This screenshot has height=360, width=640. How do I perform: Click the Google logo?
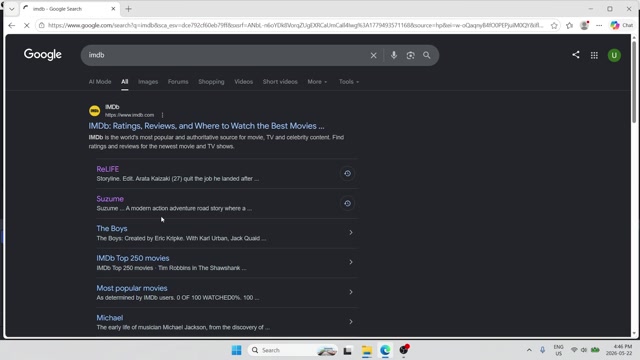(x=42, y=55)
